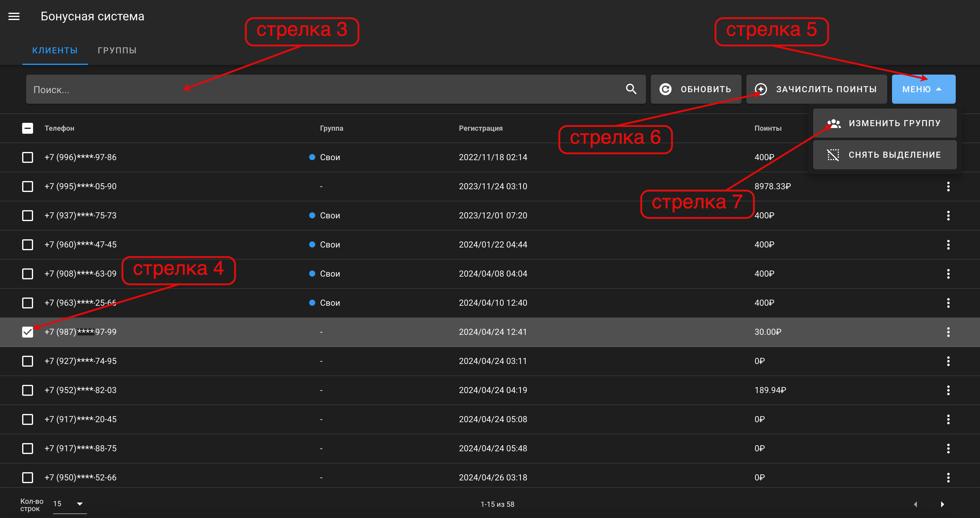Open the rows-per-page dropdown showing 15
Image resolution: width=980 pixels, height=518 pixels.
[x=69, y=504]
